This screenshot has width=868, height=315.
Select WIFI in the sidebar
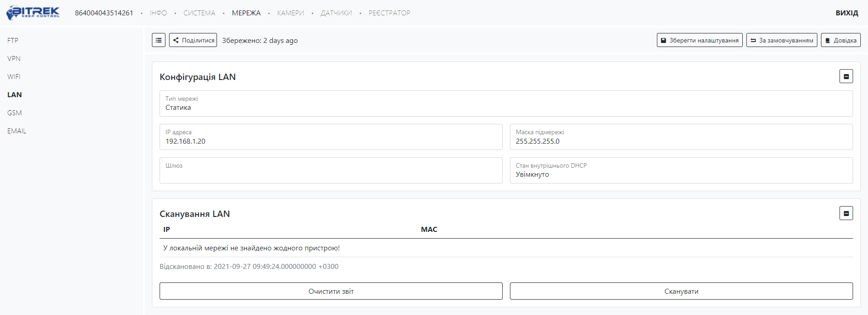(14, 77)
